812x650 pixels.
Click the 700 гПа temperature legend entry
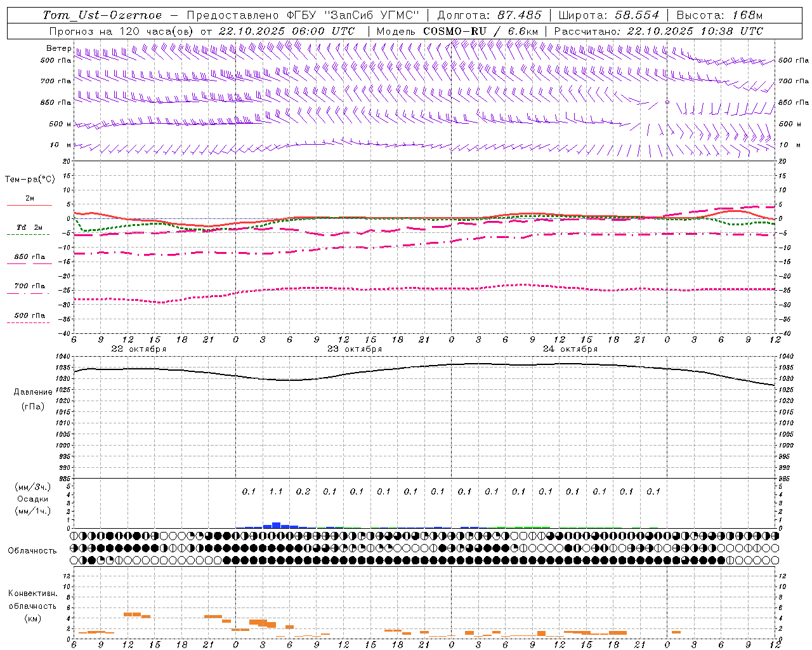(29, 286)
